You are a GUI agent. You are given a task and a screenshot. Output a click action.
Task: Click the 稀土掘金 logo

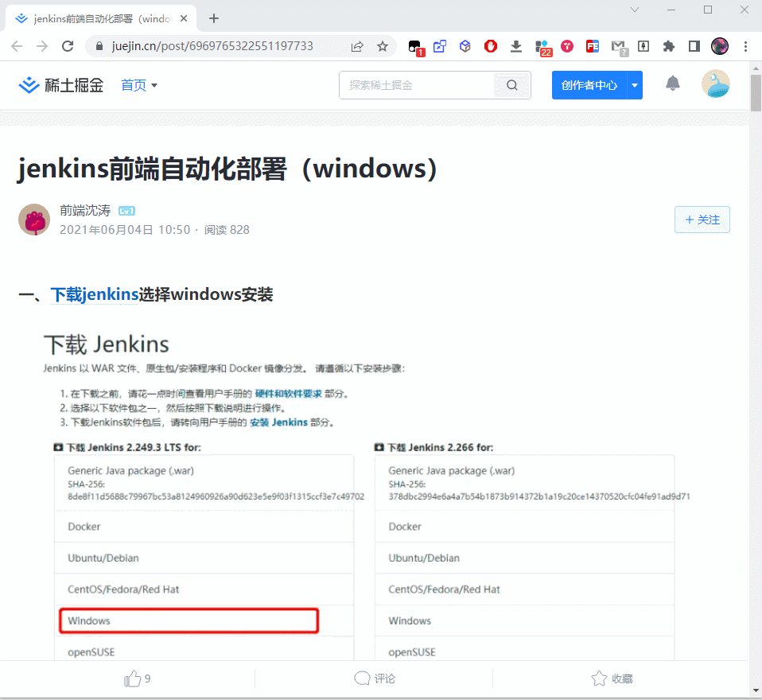(x=60, y=85)
